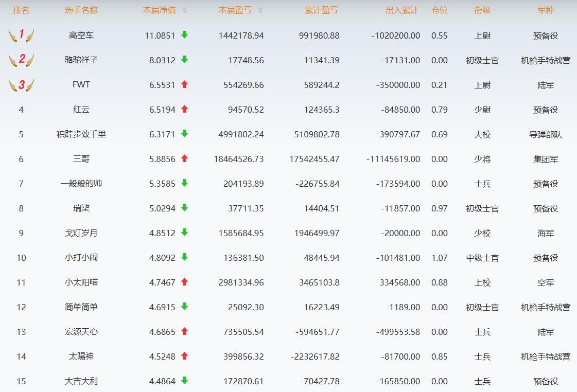Sort by 本届盈亏 using sort arrows
577x392 pixels.
pyautogui.click(x=260, y=10)
